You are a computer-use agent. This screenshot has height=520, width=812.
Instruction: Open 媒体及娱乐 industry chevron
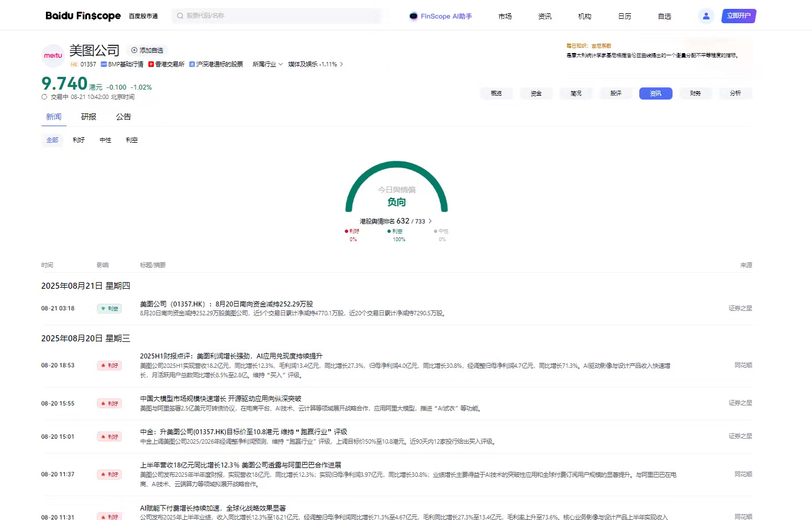[x=341, y=64]
